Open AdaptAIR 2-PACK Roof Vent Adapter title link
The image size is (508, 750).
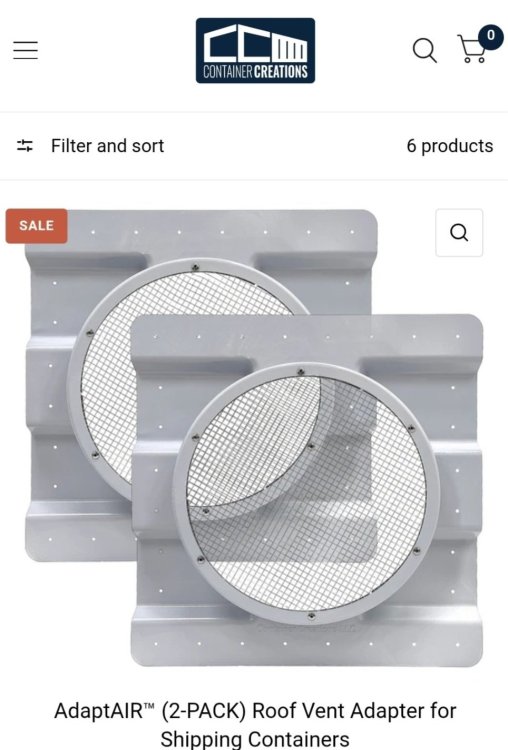click(255, 724)
